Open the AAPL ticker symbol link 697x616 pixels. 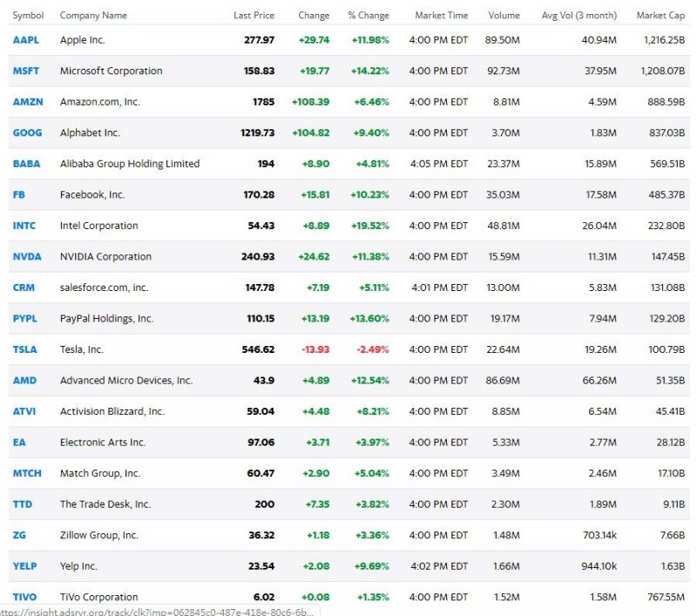[x=26, y=40]
